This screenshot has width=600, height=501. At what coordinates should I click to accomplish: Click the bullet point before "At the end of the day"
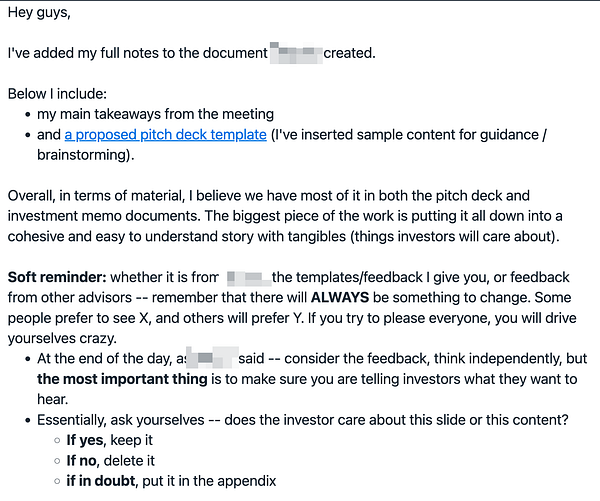tap(28, 359)
